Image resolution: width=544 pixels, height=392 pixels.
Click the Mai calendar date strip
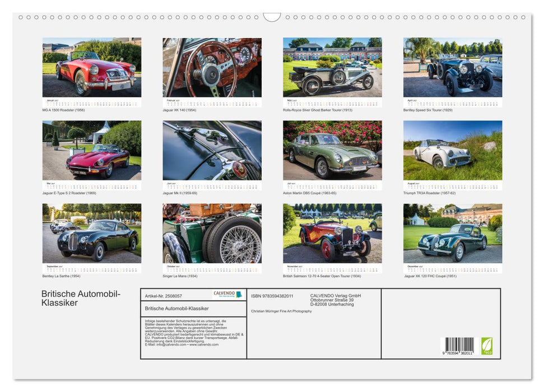[91, 185]
